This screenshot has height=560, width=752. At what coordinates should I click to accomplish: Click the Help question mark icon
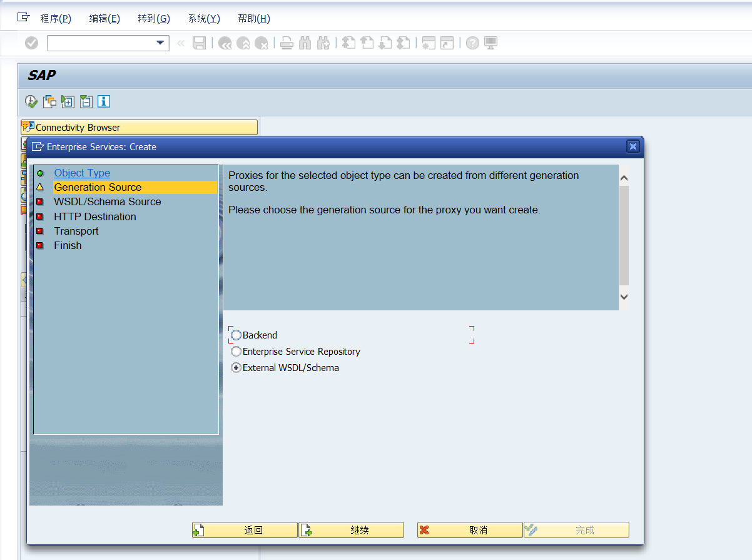pyautogui.click(x=472, y=43)
